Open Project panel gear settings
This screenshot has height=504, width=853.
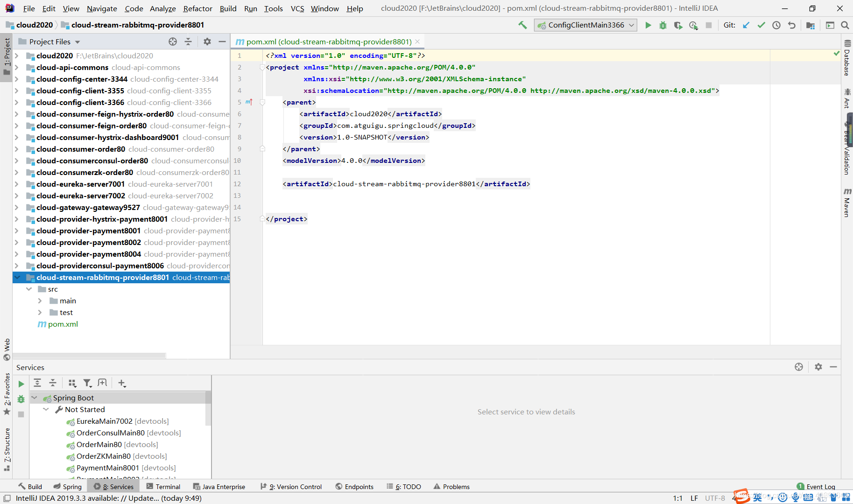tap(207, 42)
